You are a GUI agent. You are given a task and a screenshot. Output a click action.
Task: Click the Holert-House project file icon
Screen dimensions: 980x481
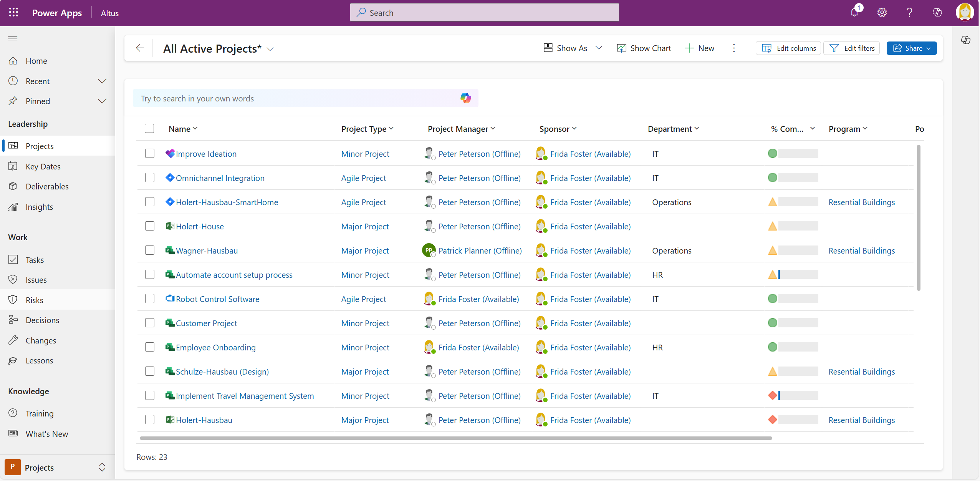[x=170, y=226]
